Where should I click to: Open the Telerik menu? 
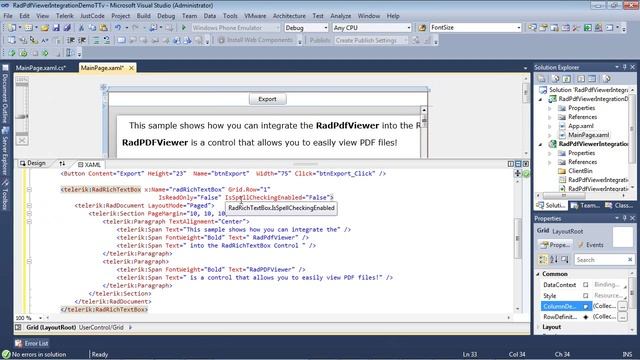(64, 16)
